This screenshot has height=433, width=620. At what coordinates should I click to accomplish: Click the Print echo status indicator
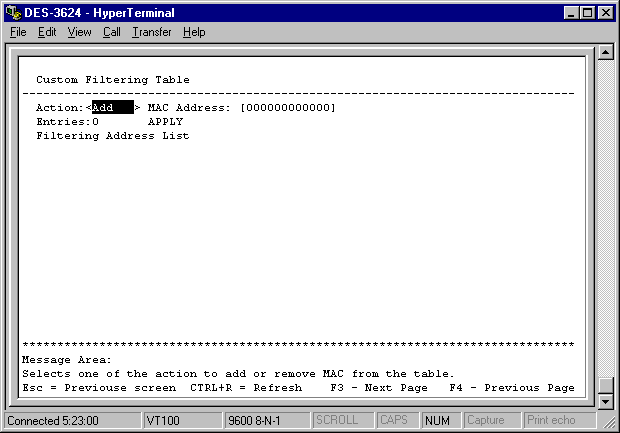tap(553, 421)
